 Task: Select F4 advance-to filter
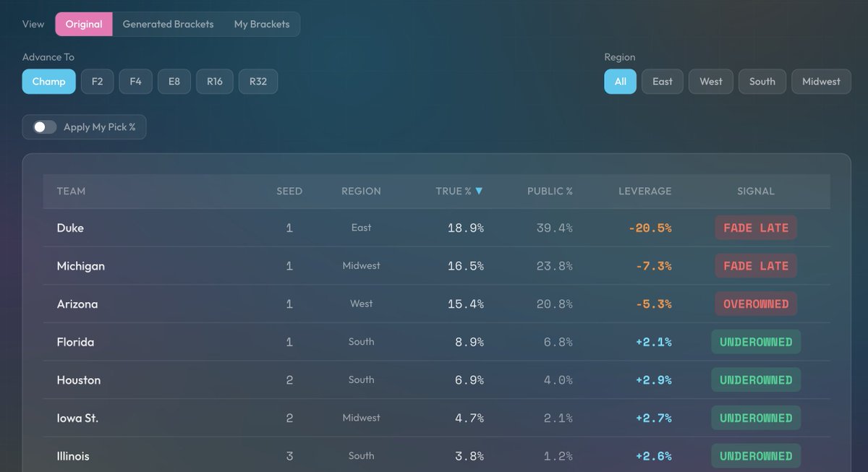point(135,82)
